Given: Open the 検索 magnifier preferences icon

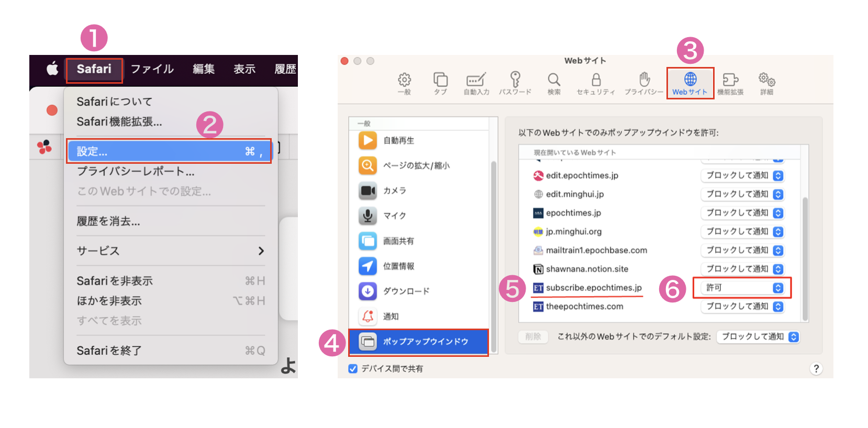Looking at the screenshot, I should click(554, 84).
